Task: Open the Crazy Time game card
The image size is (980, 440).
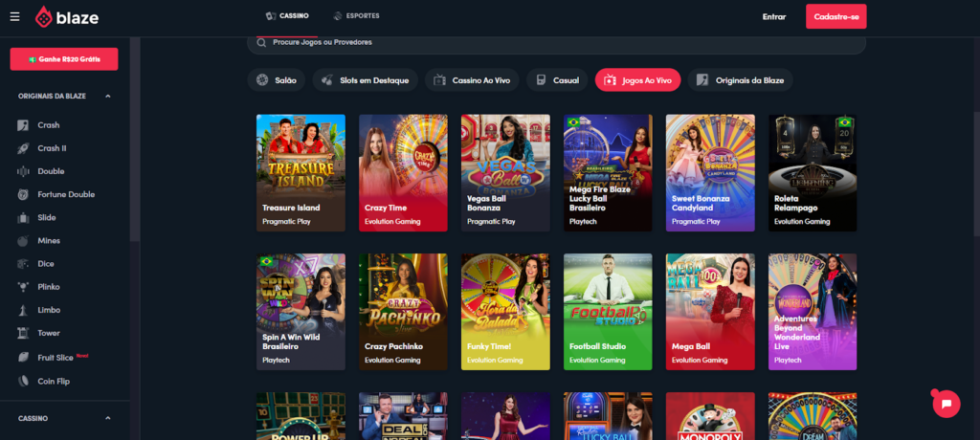Action: (x=403, y=173)
